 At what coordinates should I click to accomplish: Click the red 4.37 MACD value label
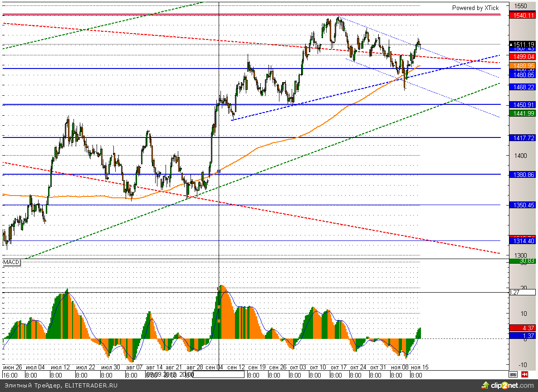tap(523, 328)
